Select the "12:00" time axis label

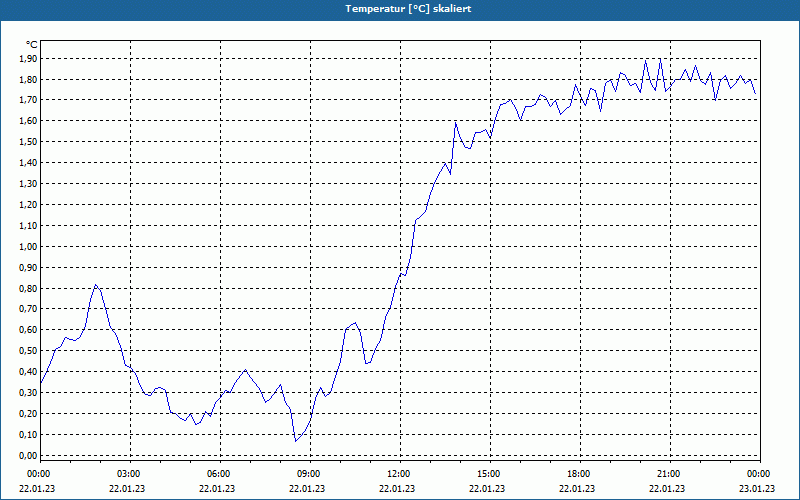399,474
